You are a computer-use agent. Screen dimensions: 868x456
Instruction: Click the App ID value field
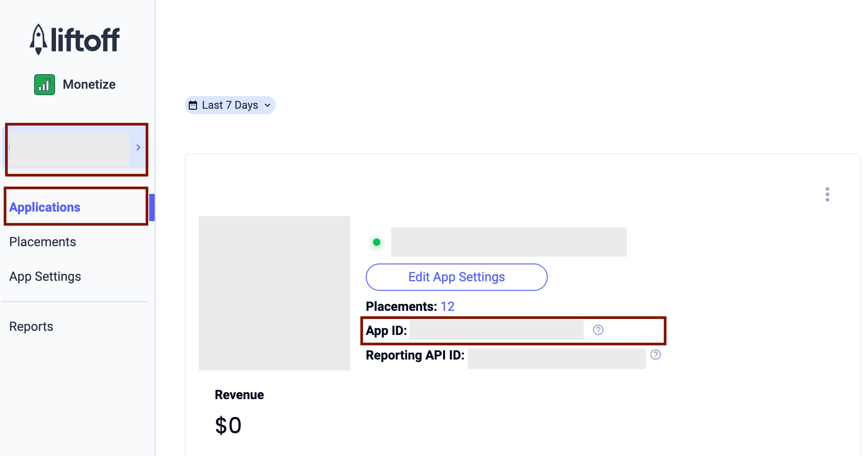[x=496, y=330]
